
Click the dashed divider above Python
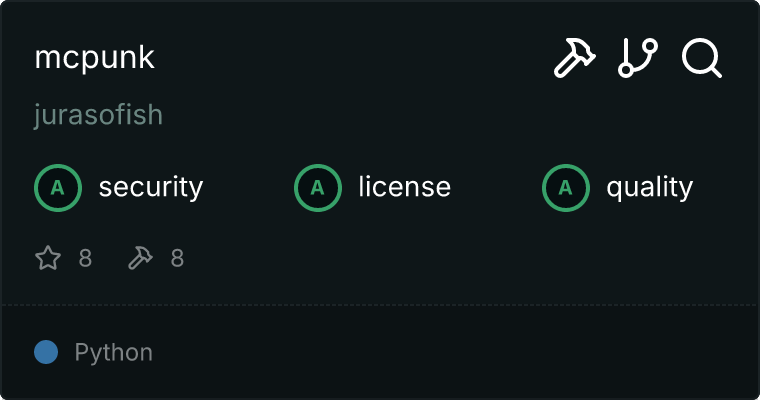coord(380,305)
